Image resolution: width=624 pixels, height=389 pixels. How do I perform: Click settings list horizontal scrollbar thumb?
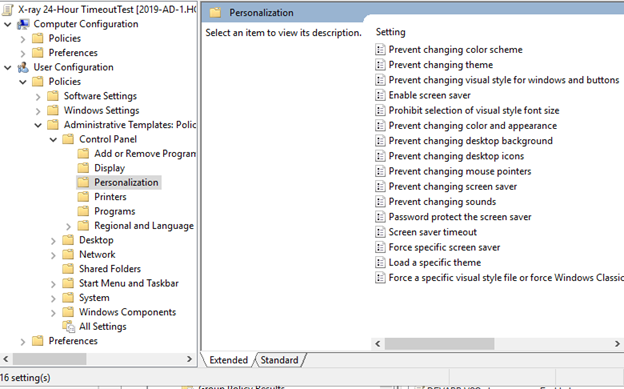point(439,344)
